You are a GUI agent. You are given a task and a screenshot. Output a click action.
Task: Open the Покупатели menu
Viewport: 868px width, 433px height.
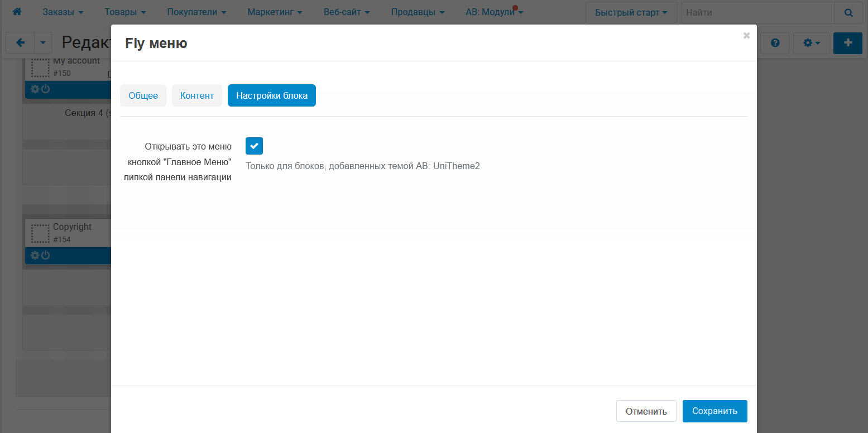pos(196,12)
